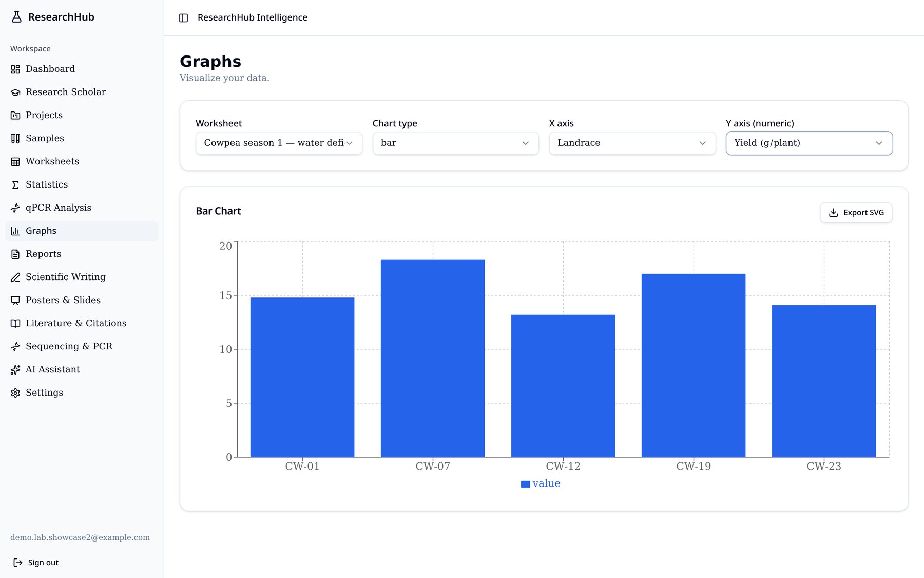The width and height of the screenshot is (924, 578).
Task: Click the ResearchHub flask logo icon
Action: (16, 17)
